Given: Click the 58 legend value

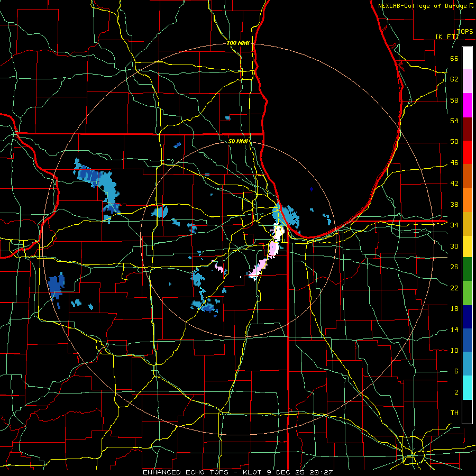Looking at the screenshot, I should [x=454, y=100].
